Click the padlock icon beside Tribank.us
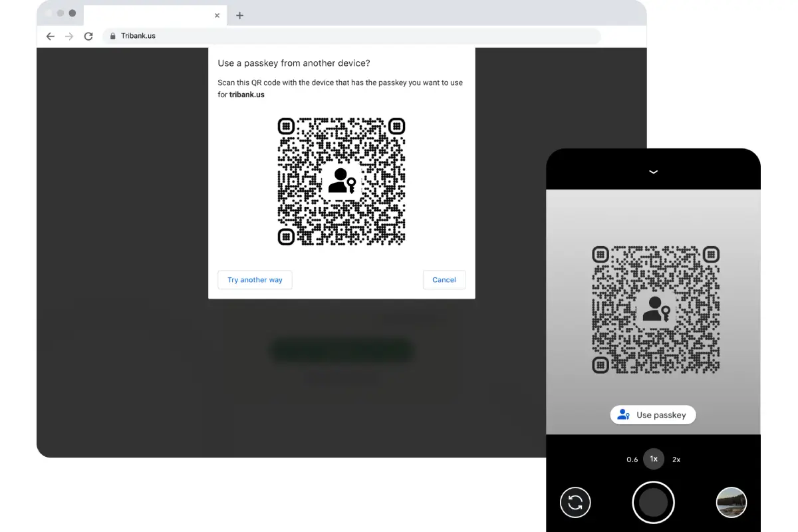798x532 pixels. (112, 36)
